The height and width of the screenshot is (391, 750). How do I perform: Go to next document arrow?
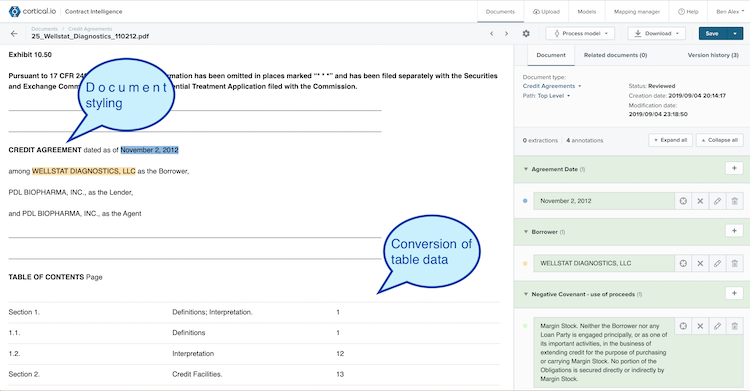[x=507, y=34]
